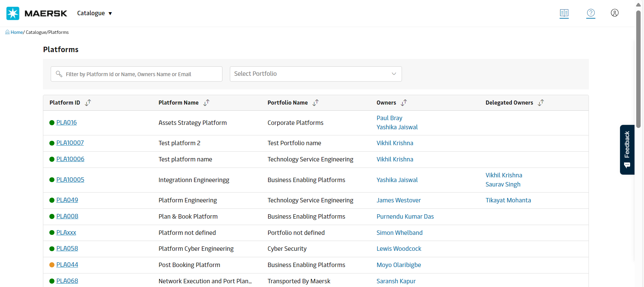Click owner Moyo Olaribigbe
Image resolution: width=644 pixels, height=287 pixels.
tap(399, 265)
